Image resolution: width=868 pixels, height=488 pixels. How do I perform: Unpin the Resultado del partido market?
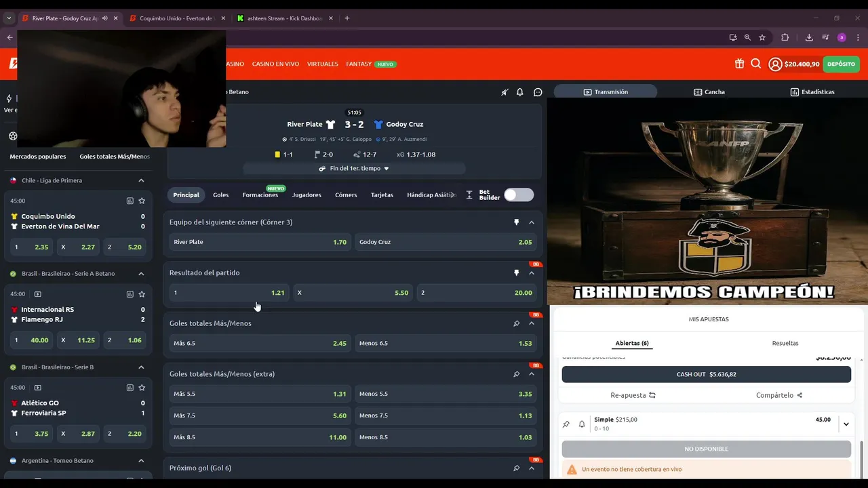[x=516, y=272]
